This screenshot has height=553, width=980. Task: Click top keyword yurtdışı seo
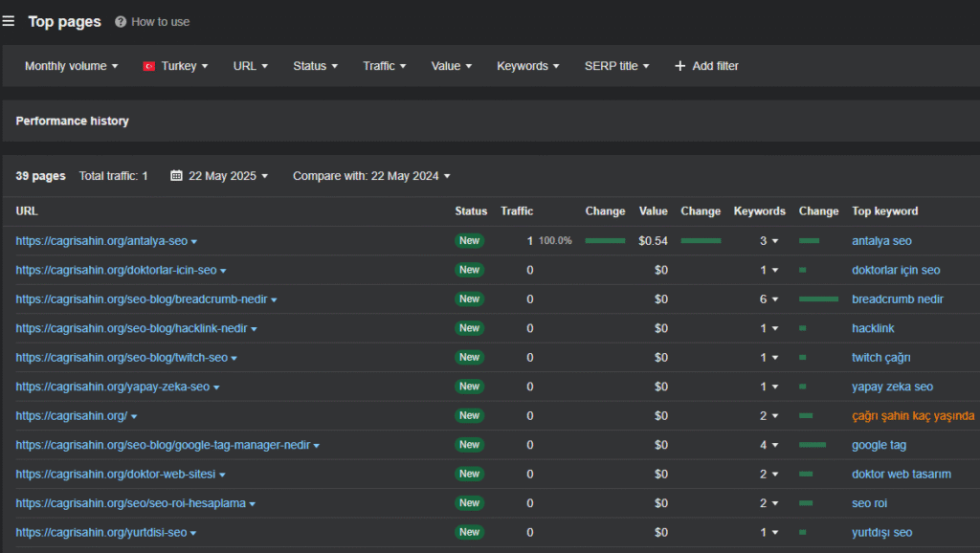coord(881,532)
